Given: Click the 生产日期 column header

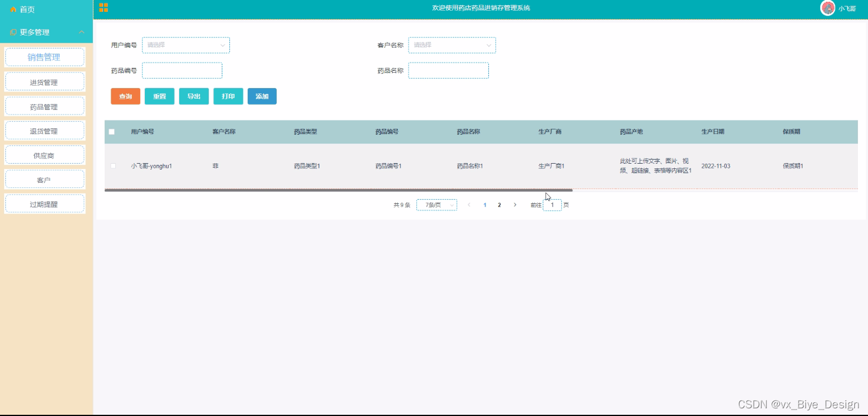Looking at the screenshot, I should click(713, 132).
